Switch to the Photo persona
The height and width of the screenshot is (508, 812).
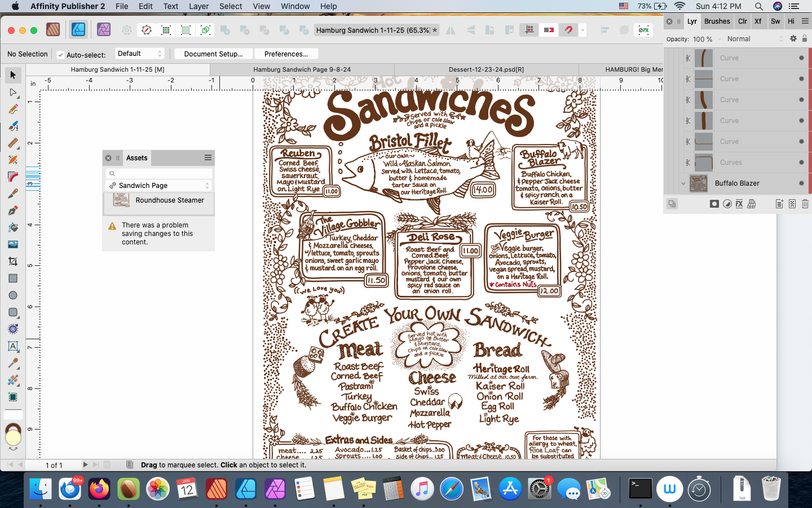pyautogui.click(x=104, y=30)
